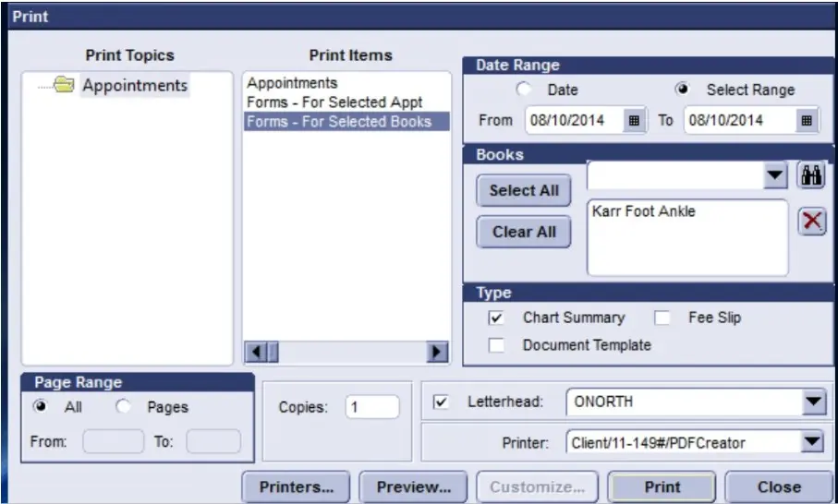Open the Letterhead ONORTH dropdown
838x504 pixels.
[x=812, y=402]
